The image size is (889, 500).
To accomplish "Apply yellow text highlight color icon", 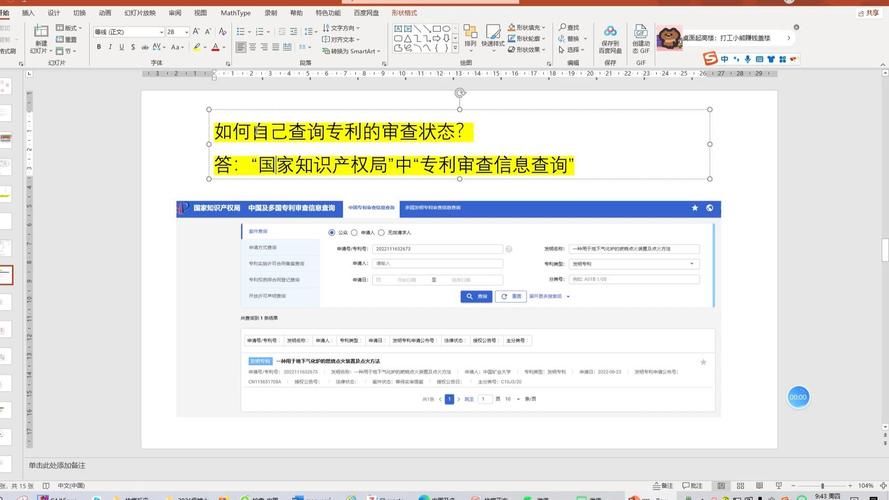I will (x=197, y=48).
